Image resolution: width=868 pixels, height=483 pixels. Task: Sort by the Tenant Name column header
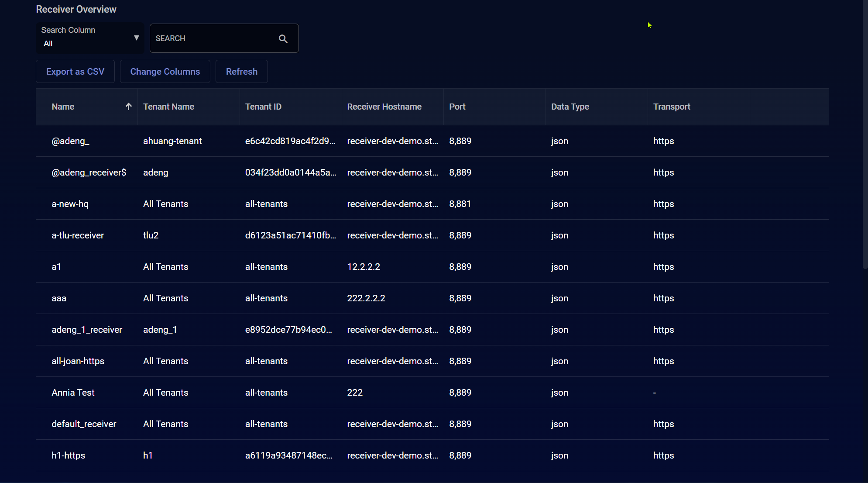coord(168,107)
